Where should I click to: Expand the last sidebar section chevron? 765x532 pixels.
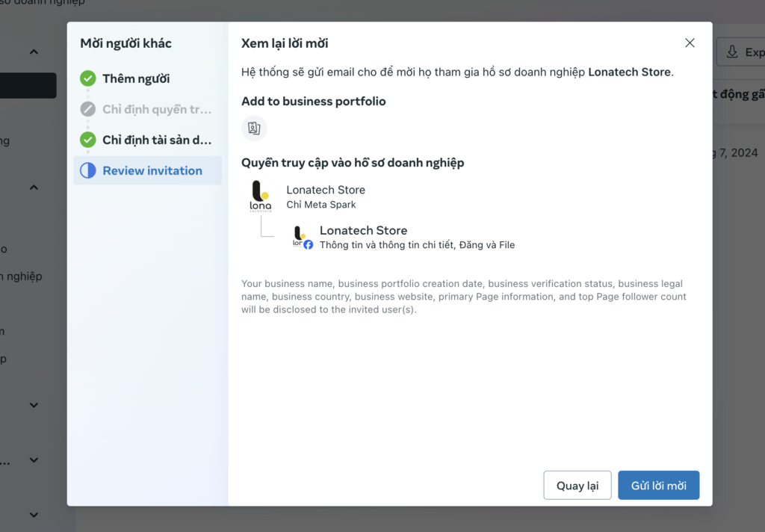(34, 515)
